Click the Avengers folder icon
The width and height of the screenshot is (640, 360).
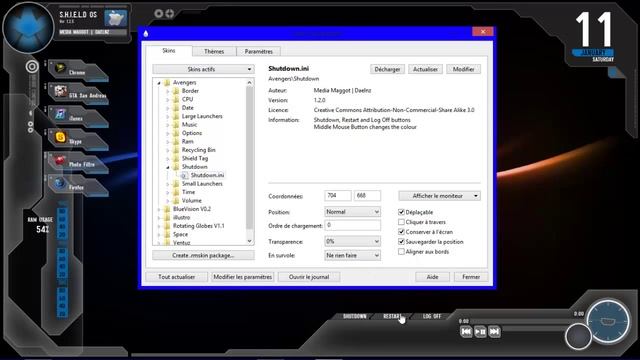167,82
